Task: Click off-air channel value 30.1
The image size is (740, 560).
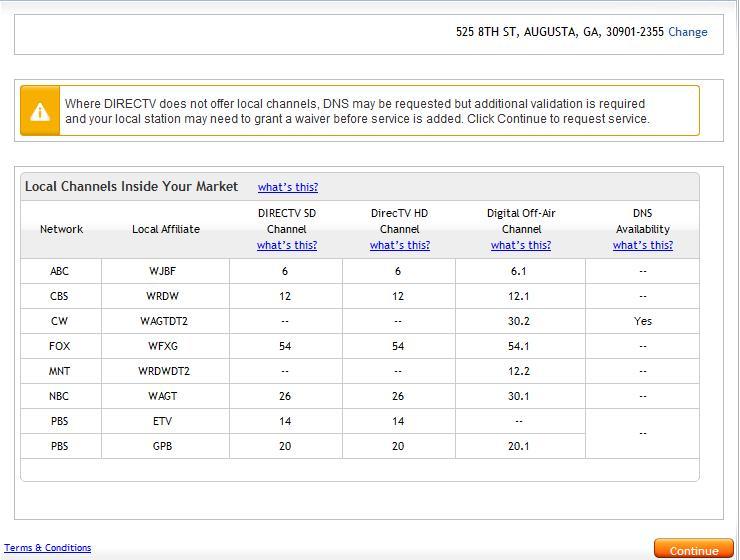Action: coord(519,396)
